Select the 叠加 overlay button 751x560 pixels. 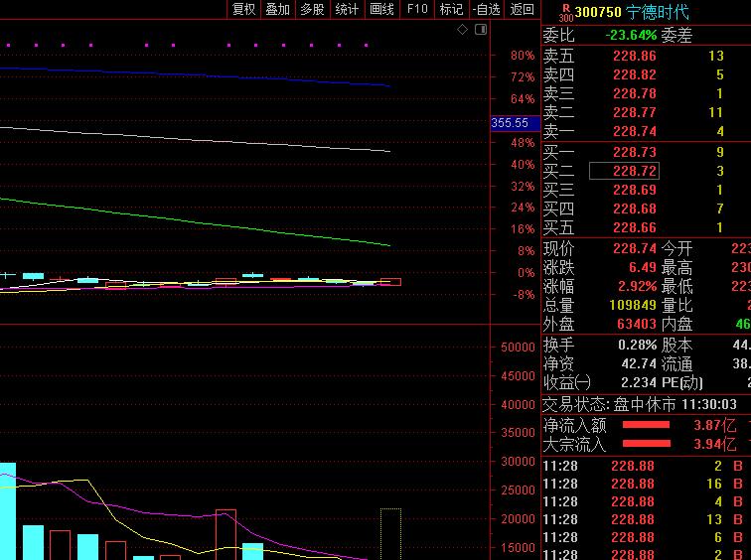(277, 9)
